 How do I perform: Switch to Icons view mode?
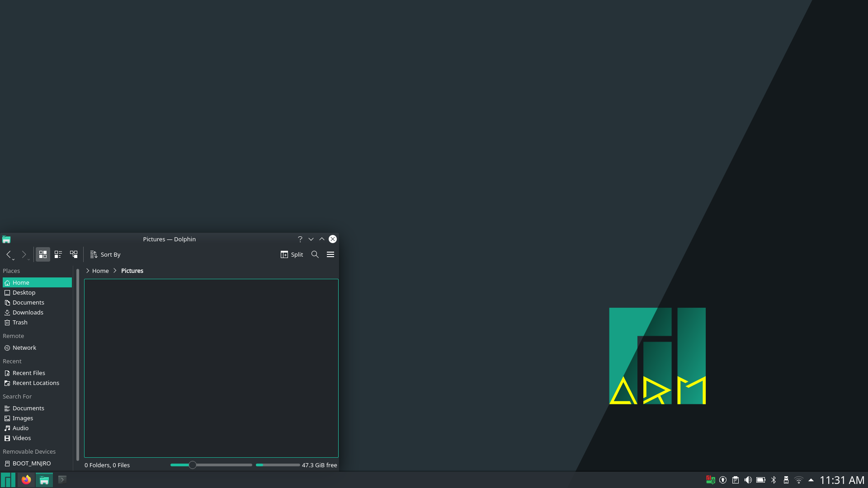point(43,254)
